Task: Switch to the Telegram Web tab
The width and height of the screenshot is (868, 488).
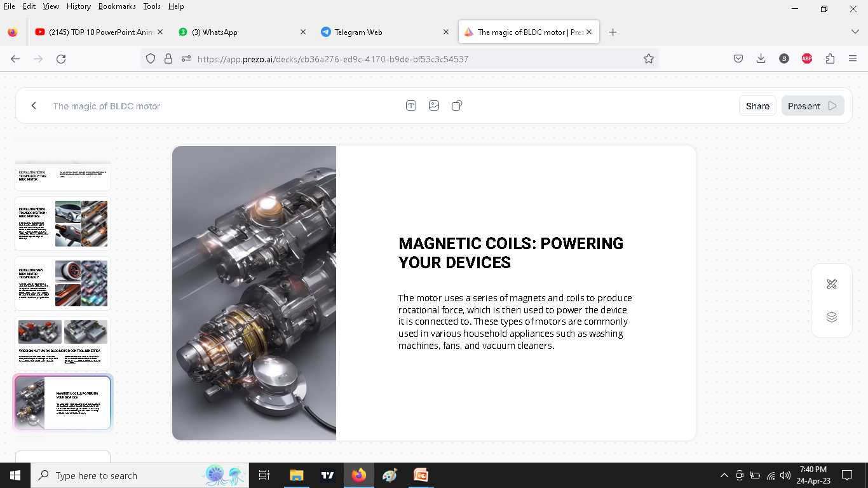Action: [x=385, y=32]
